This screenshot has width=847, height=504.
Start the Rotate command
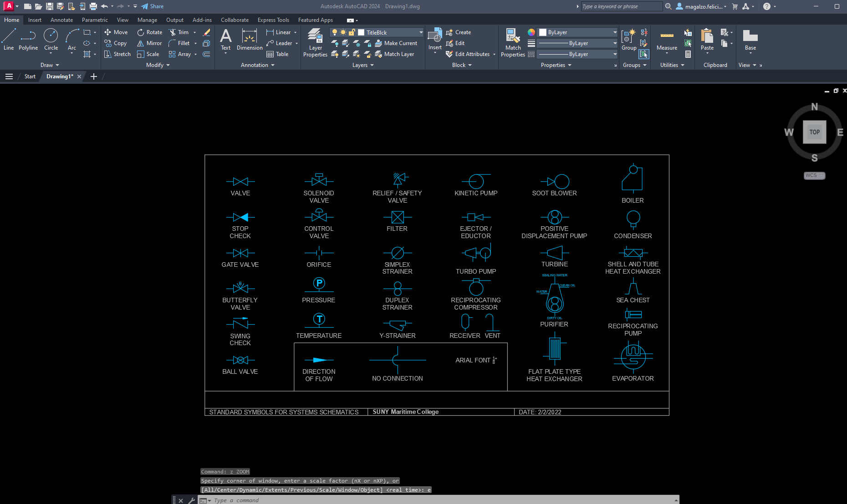click(x=149, y=32)
